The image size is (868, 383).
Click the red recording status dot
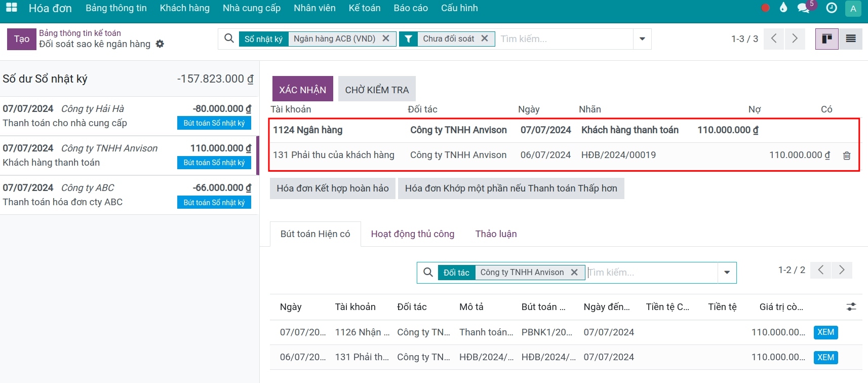tap(765, 8)
